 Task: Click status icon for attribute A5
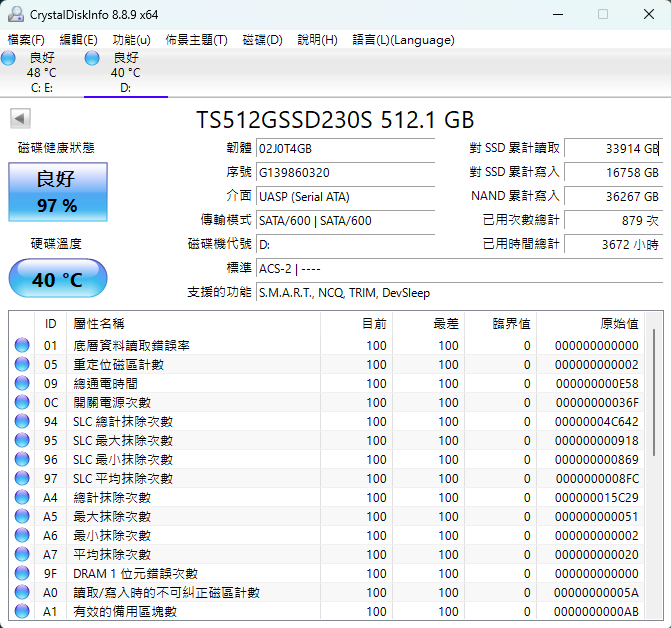coord(22,516)
